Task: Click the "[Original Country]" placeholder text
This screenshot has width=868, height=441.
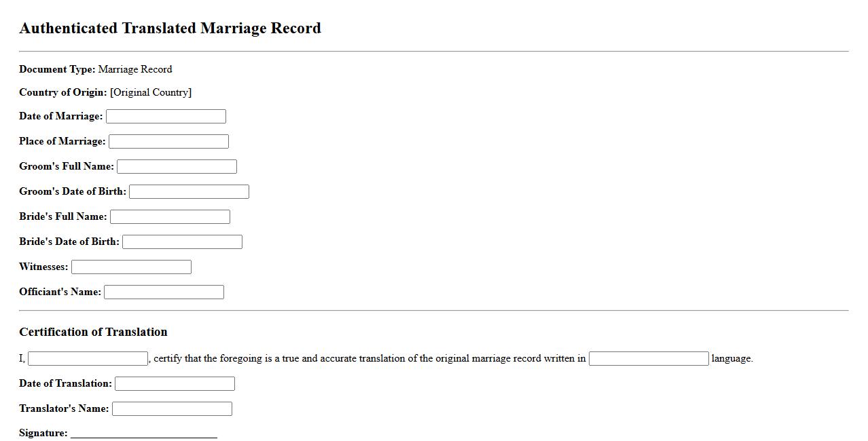Action: pos(151,92)
